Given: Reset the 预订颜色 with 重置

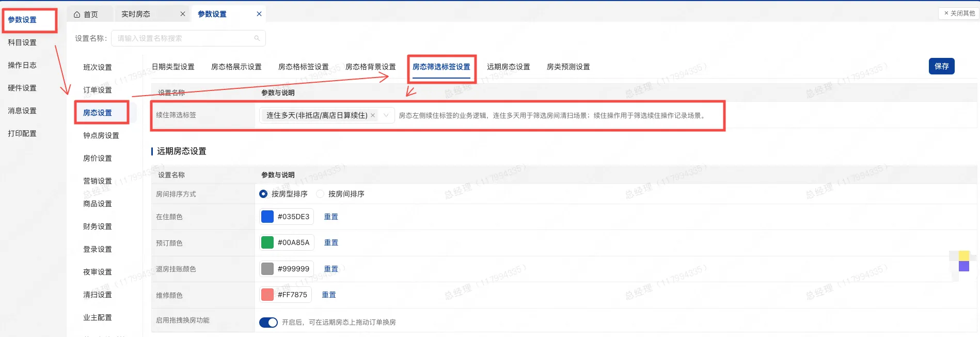Looking at the screenshot, I should click(x=331, y=242).
